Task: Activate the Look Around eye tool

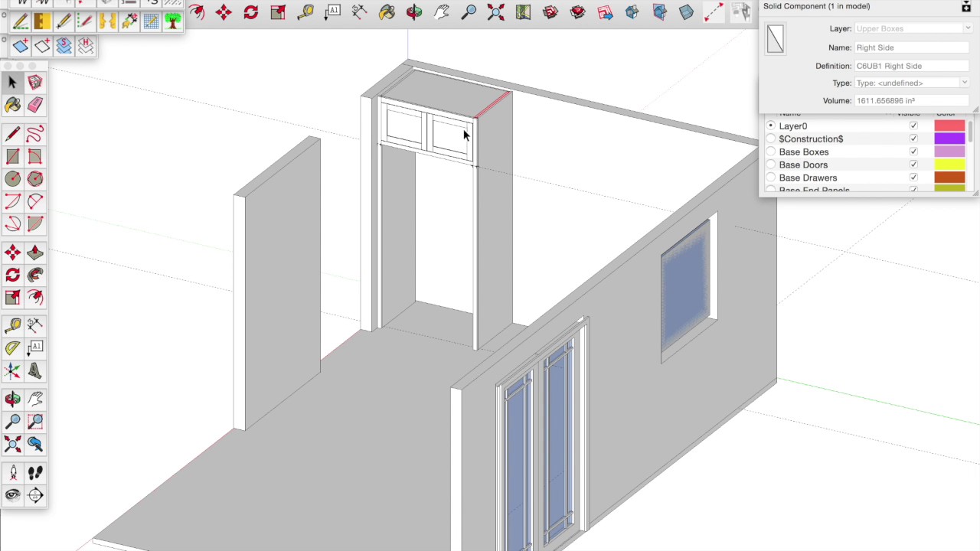Action: pyautogui.click(x=12, y=495)
